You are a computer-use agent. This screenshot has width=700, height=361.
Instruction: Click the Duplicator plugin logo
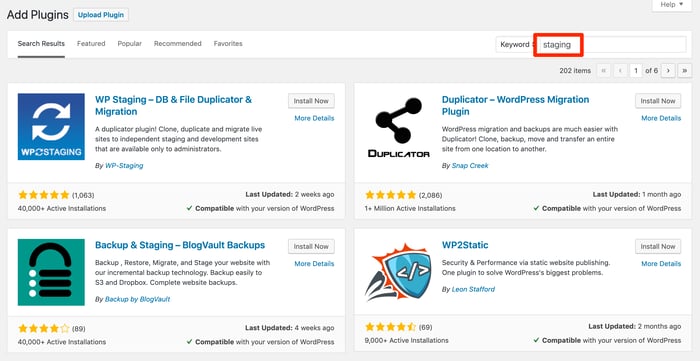(399, 127)
